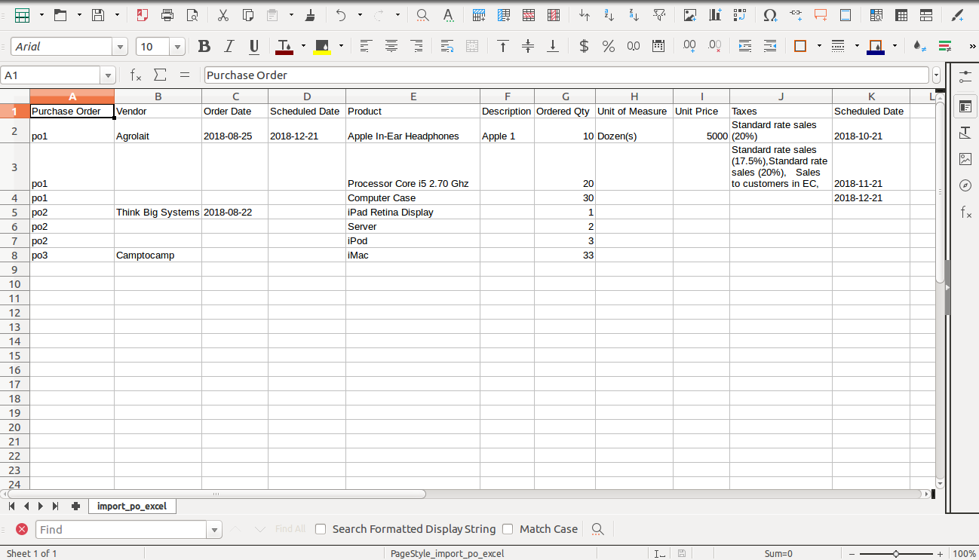Click the maroon Font Color swatch

click(284, 47)
